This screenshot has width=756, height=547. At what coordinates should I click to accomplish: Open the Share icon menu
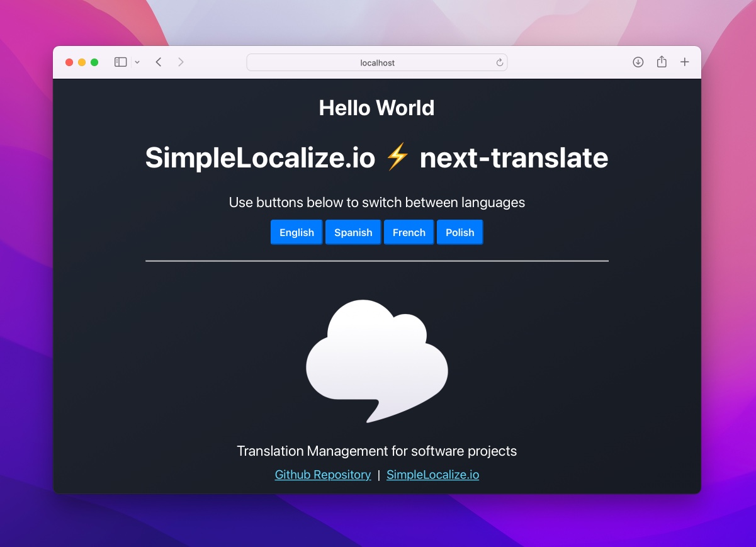pos(662,62)
